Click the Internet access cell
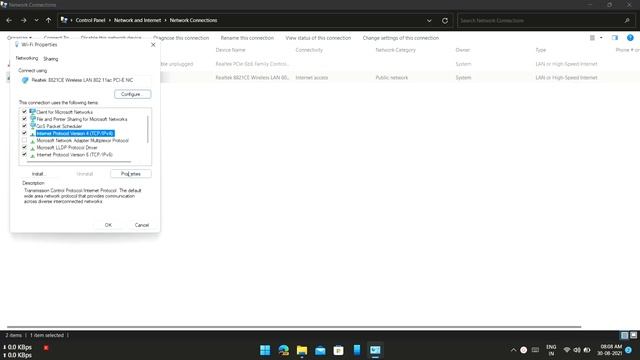The height and width of the screenshot is (360, 640). 311,78
